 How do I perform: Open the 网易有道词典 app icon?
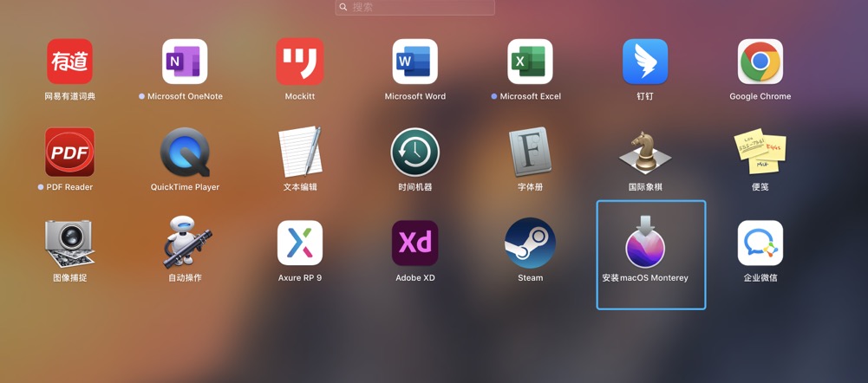coord(69,62)
